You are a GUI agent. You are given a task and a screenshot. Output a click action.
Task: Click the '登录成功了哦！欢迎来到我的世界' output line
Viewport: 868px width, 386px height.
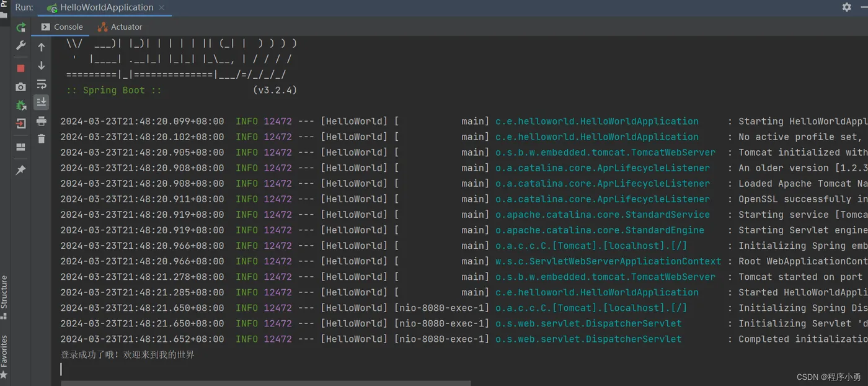(127, 355)
